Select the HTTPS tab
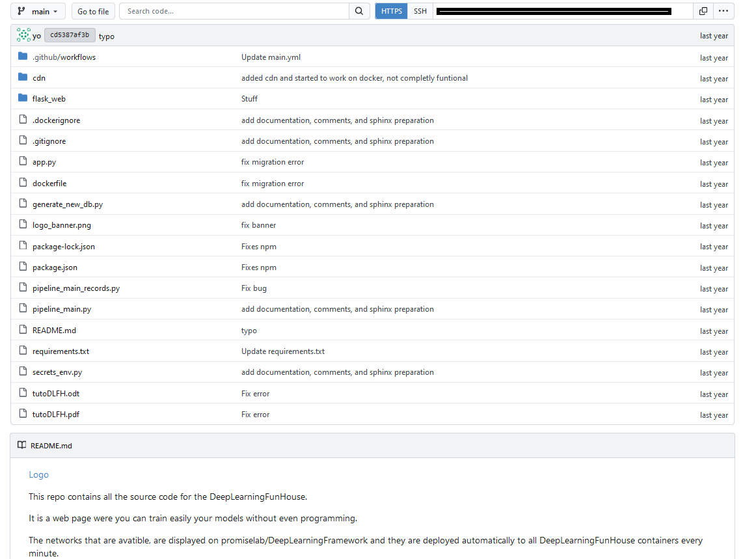 [391, 11]
